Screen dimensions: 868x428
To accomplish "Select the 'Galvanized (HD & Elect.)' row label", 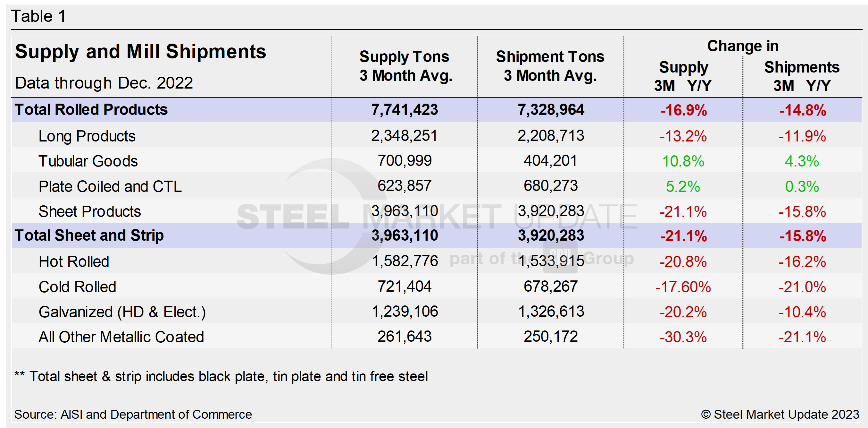I will point(122,312).
